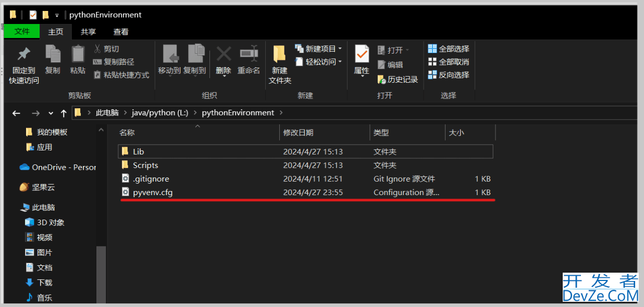The width and height of the screenshot is (644, 307).
Task: Click Invert selection (反向选择)
Action: tap(449, 75)
